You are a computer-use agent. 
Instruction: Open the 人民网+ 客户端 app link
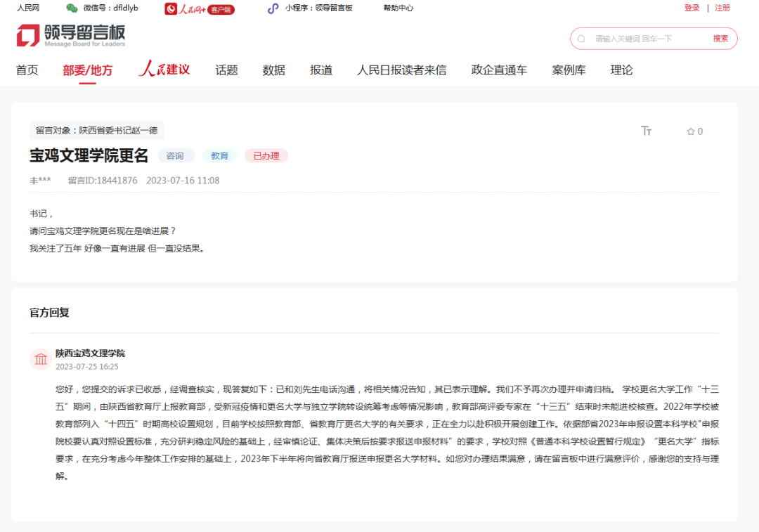tap(200, 8)
